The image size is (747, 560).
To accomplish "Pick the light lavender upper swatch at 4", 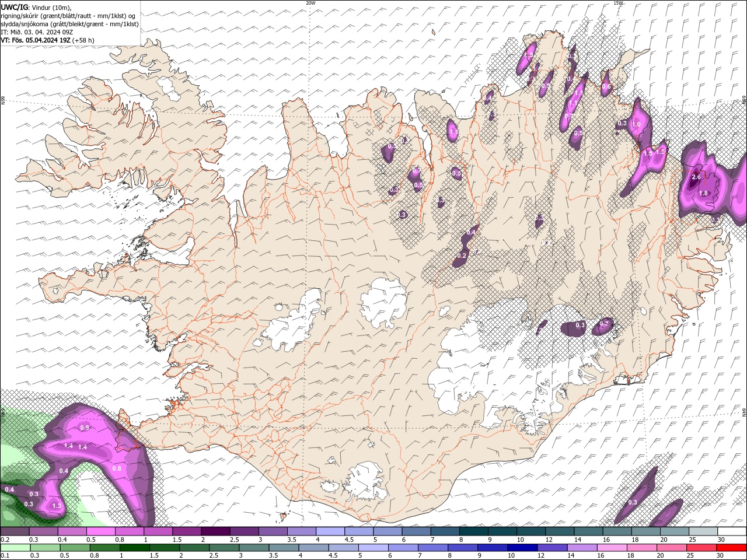I will 330,531.
